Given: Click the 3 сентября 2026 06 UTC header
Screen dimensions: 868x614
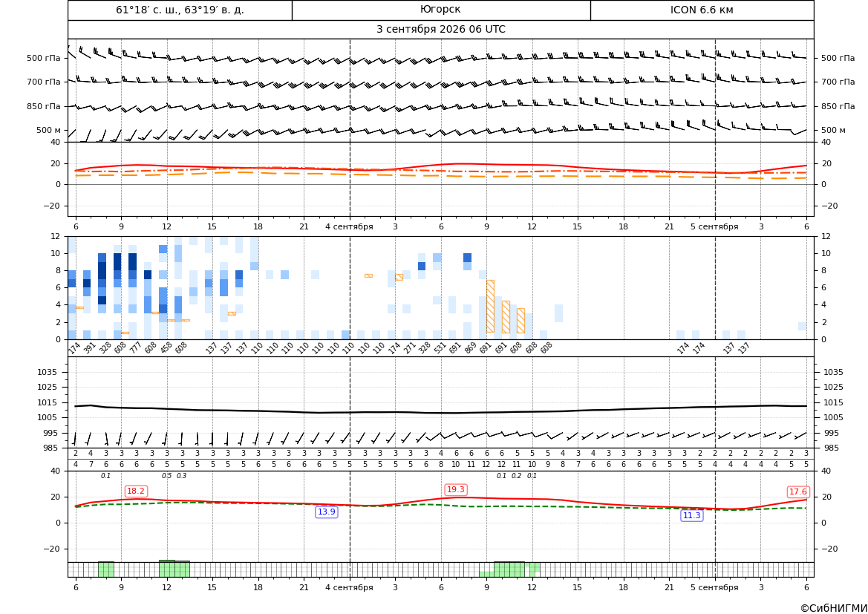Looking at the screenshot, I should pyautogui.click(x=440, y=30).
